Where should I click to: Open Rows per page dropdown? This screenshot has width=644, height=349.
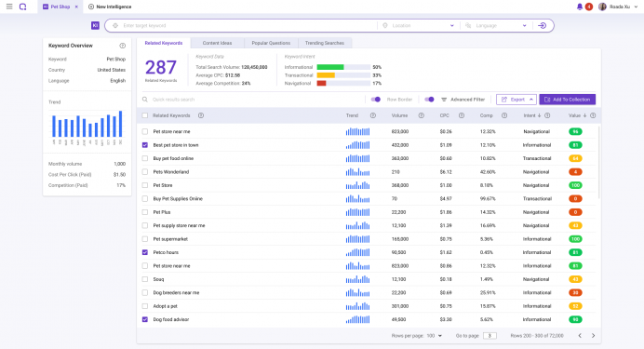coord(434,336)
